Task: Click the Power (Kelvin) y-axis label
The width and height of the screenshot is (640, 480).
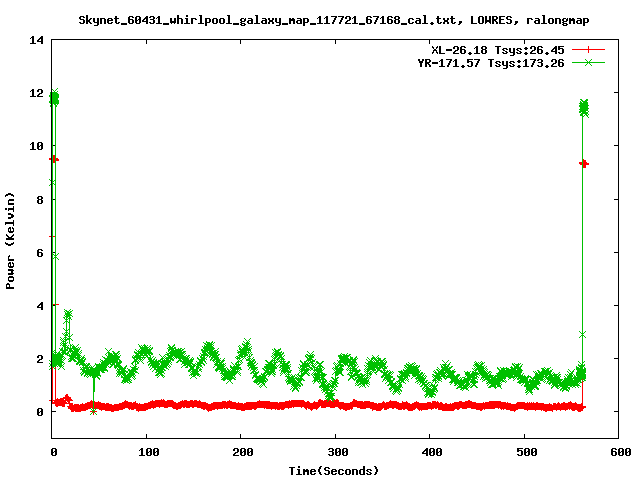Action: pos(10,241)
